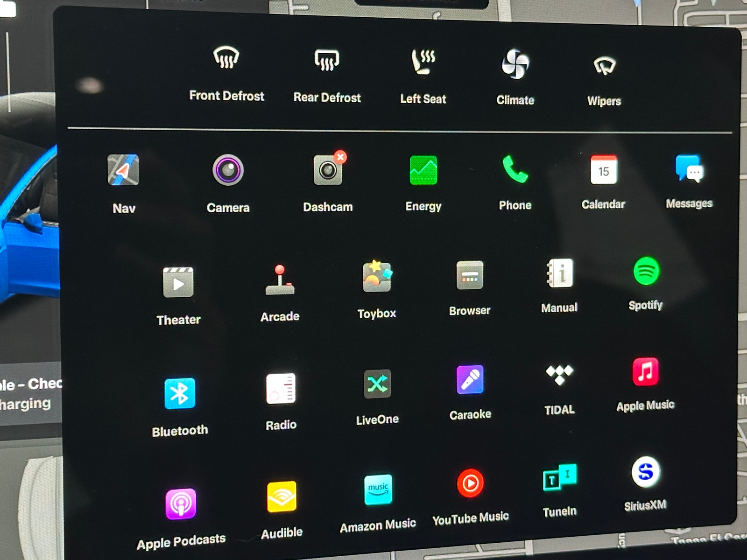Image resolution: width=747 pixels, height=560 pixels.
Task: Open Apple Music
Action: pos(646,371)
